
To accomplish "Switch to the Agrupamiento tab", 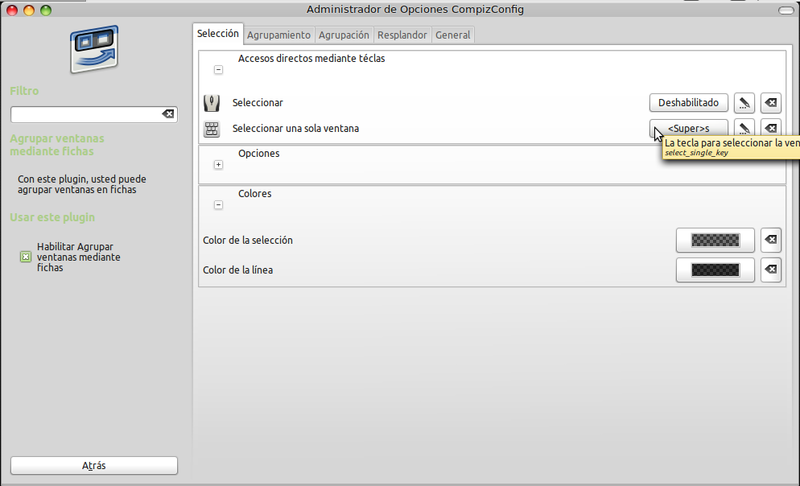I will coord(279,35).
